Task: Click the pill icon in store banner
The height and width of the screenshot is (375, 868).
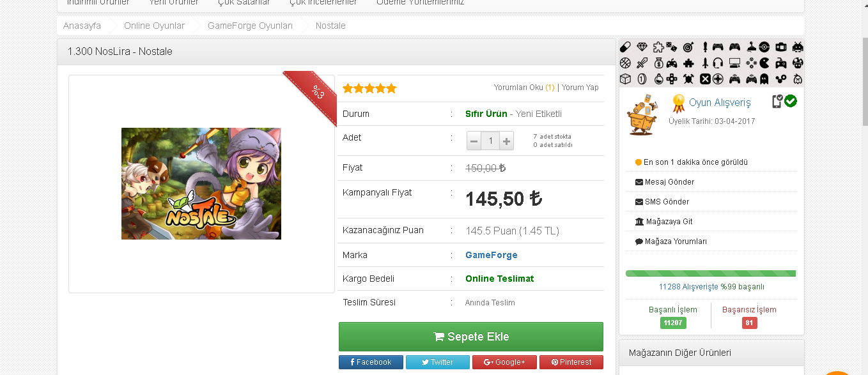Action: click(625, 47)
